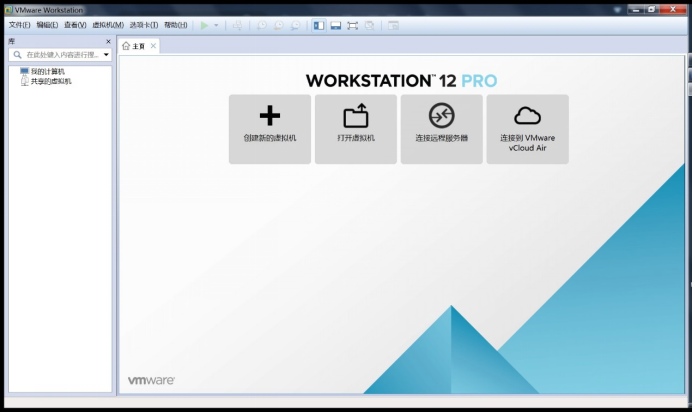Minimize the VMware Workstation window
The width and height of the screenshot is (693, 412).
pyautogui.click(x=636, y=9)
